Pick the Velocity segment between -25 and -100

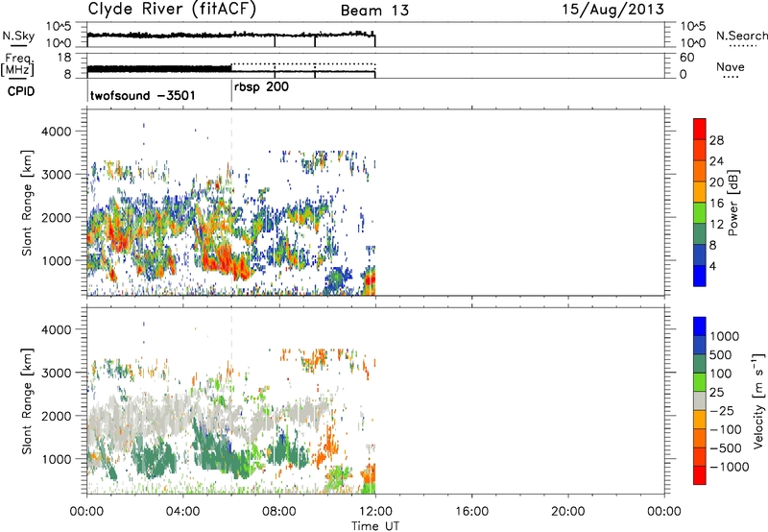click(700, 420)
